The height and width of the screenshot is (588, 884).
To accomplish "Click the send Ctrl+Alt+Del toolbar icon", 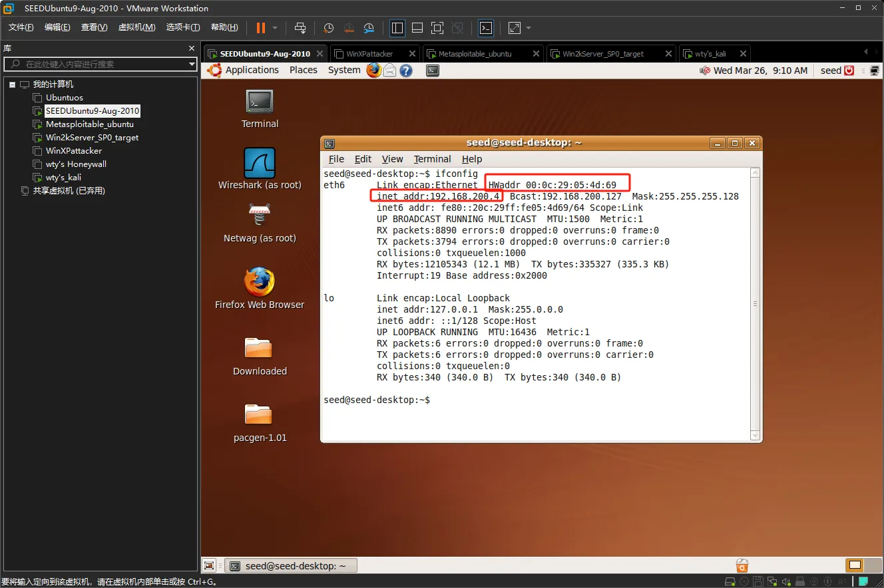I will (300, 28).
